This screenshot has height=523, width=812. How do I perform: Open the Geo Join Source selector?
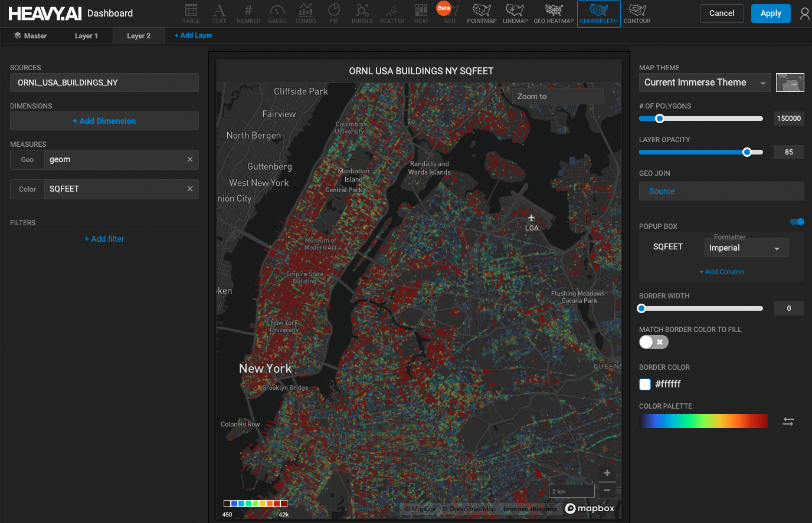721,191
